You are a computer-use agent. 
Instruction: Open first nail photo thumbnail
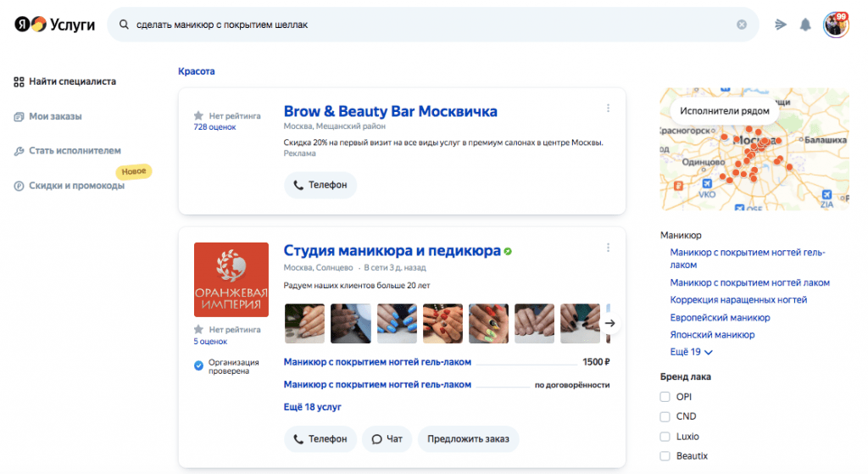pyautogui.click(x=304, y=323)
